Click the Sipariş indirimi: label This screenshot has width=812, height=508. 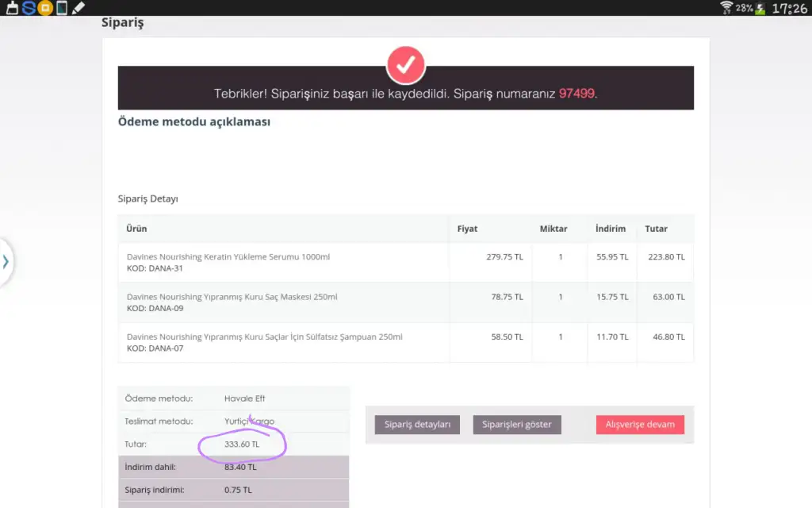click(155, 489)
